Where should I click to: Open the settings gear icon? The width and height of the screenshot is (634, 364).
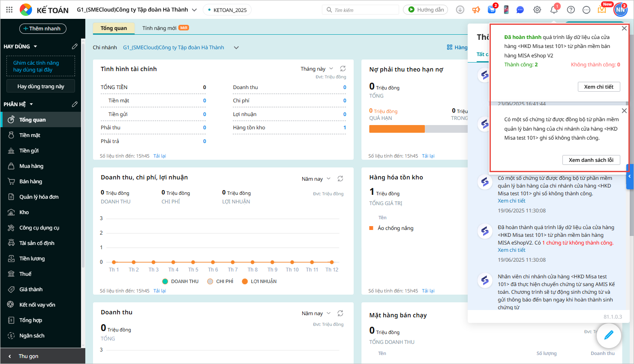click(x=537, y=10)
